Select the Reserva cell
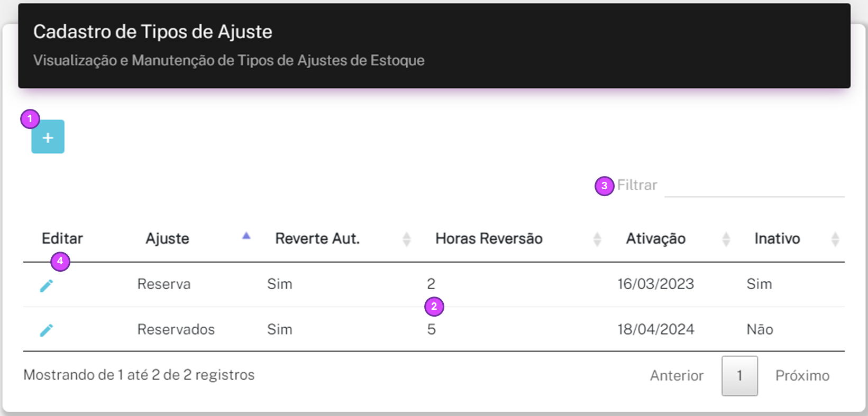 (x=164, y=284)
